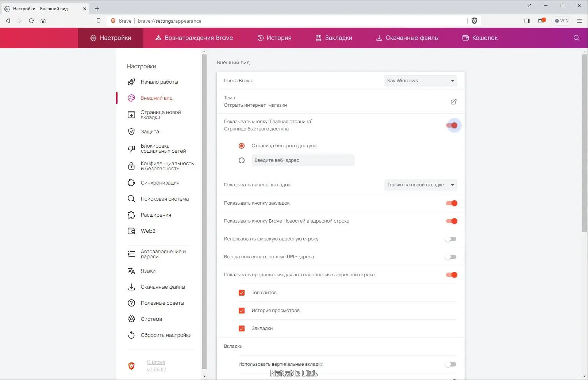The image size is (588, 380).
Task: Click the Сбросить настройки reset icon
Action: click(x=131, y=335)
